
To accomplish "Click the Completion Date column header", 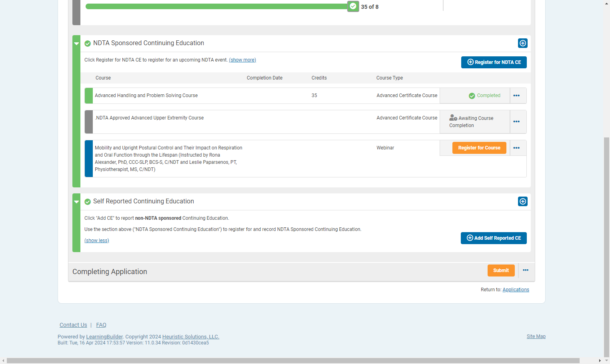I will click(x=264, y=78).
